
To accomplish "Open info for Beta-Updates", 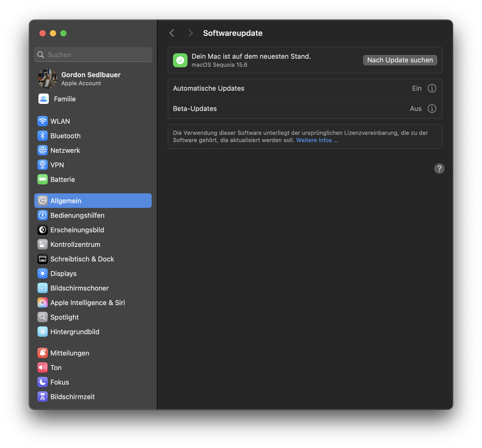I will [x=432, y=109].
